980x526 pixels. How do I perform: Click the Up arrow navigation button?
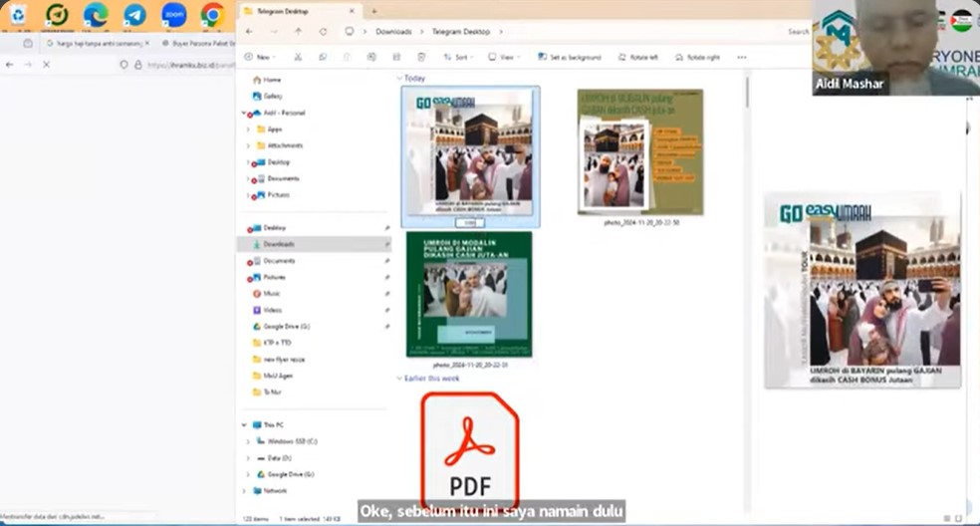coord(298,32)
